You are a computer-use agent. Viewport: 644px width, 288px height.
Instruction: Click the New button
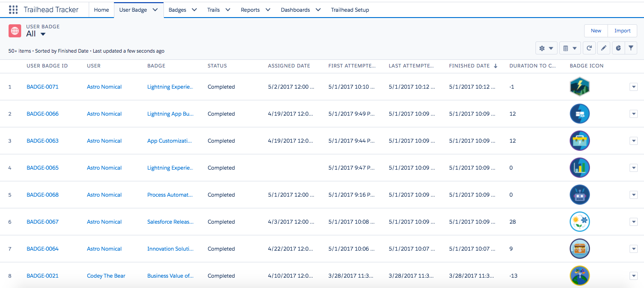pos(596,31)
